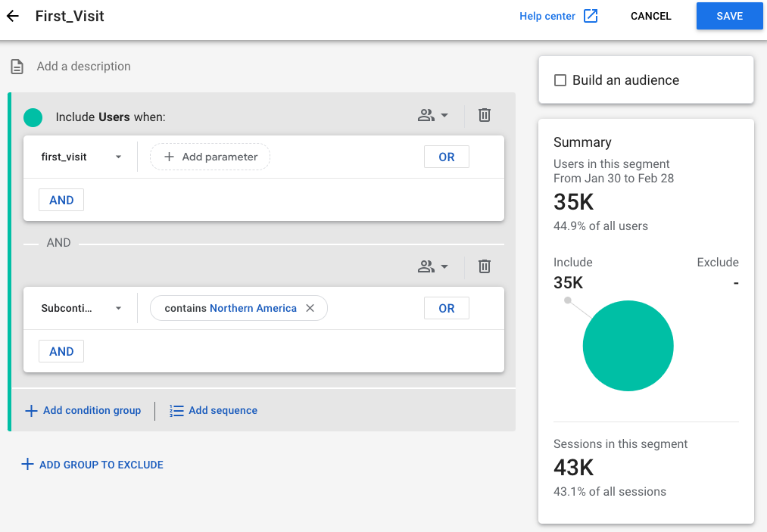Open users scope icon in first_visit group

[x=426, y=115]
